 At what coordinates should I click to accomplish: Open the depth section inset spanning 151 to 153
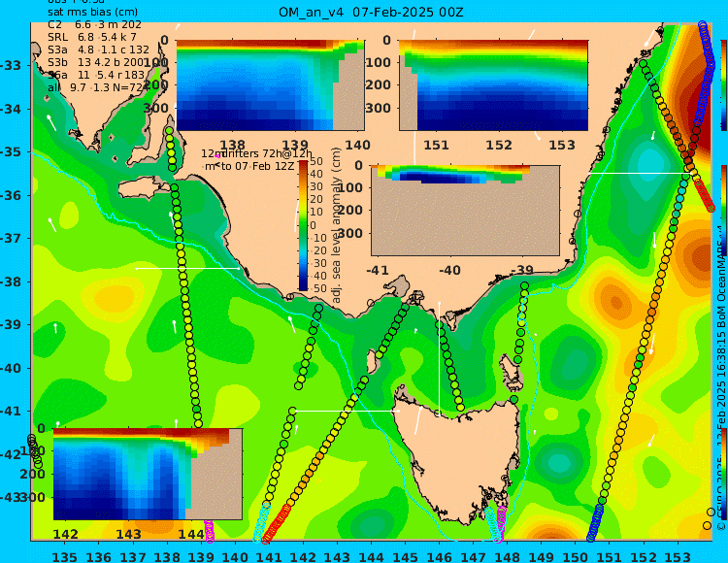(x=493, y=85)
